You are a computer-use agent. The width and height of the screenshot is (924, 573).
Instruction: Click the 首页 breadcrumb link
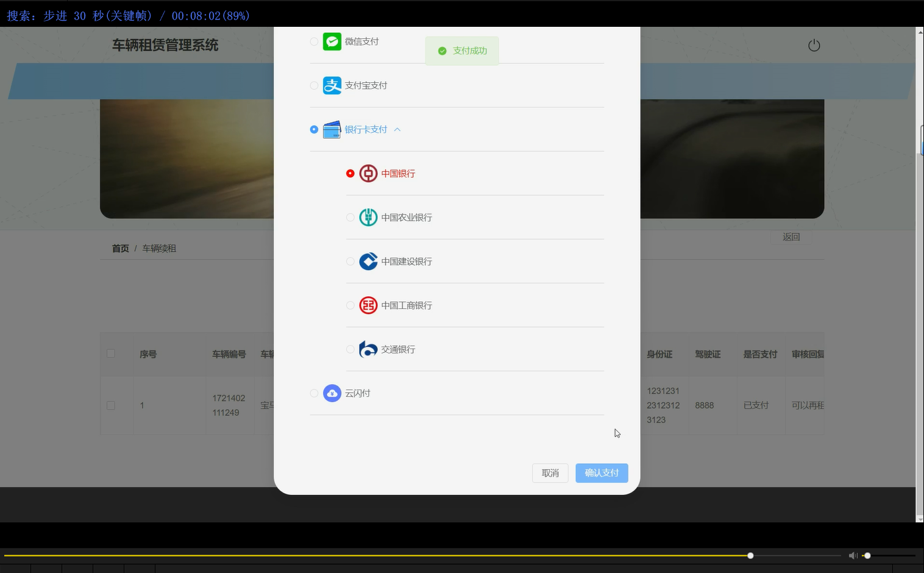(120, 248)
